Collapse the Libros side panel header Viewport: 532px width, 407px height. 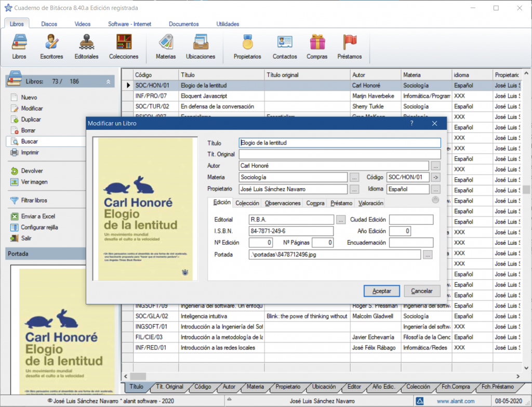(x=108, y=82)
